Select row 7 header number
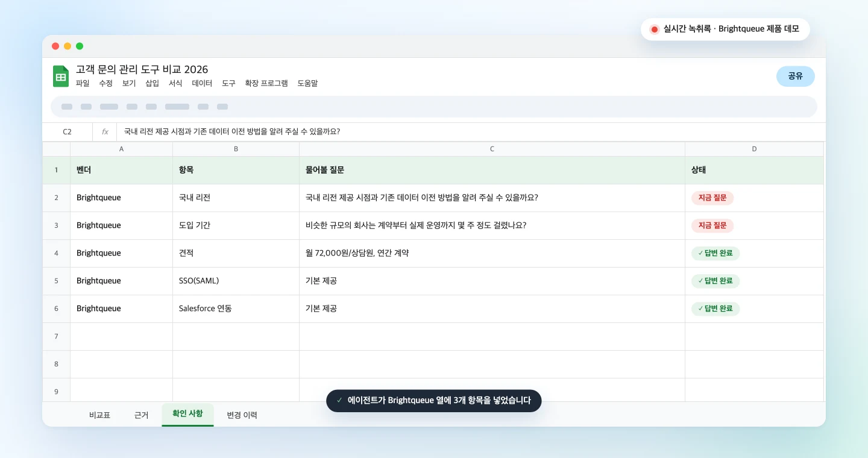 pyautogui.click(x=57, y=336)
